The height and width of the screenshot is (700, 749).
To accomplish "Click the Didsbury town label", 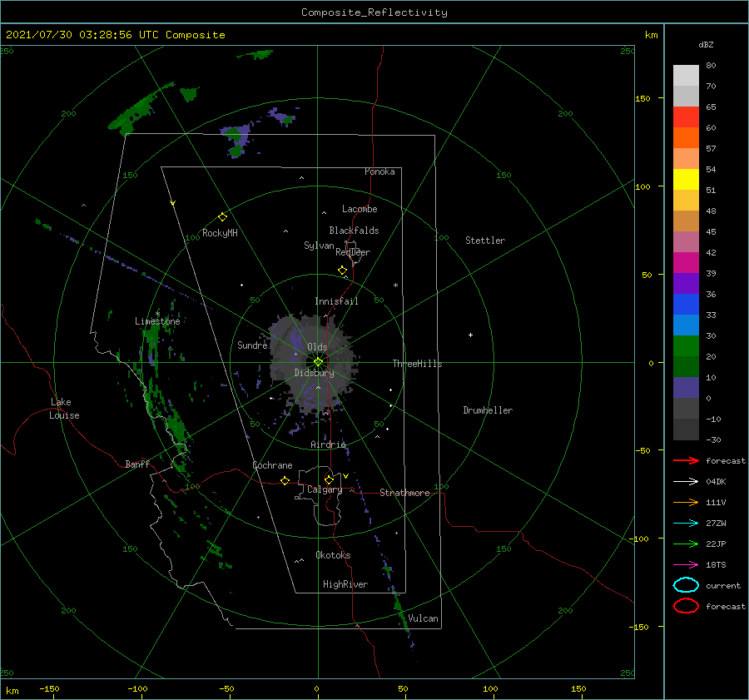I will tap(314, 373).
